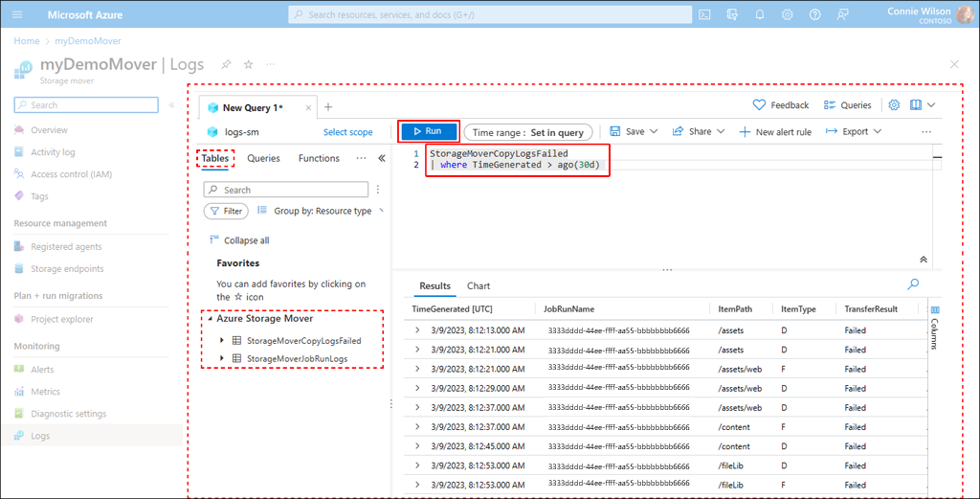The width and height of the screenshot is (980, 499).
Task: Click the Run button
Action: tap(429, 131)
